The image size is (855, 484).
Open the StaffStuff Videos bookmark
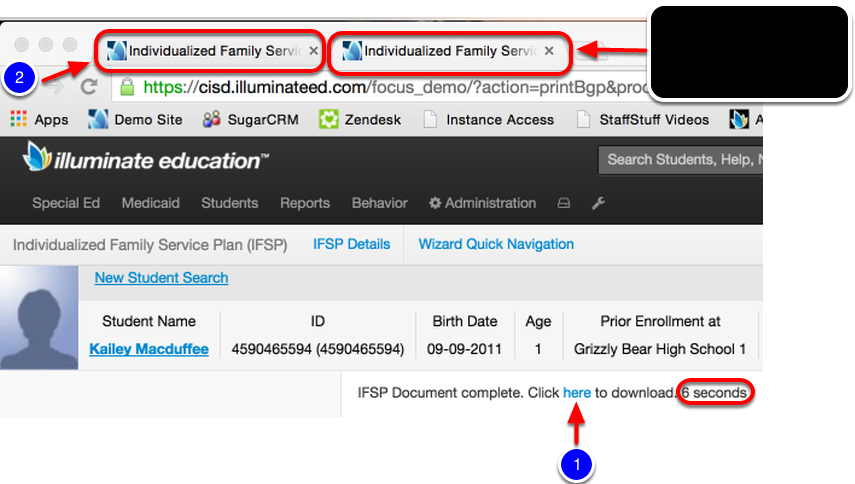pyautogui.click(x=643, y=119)
